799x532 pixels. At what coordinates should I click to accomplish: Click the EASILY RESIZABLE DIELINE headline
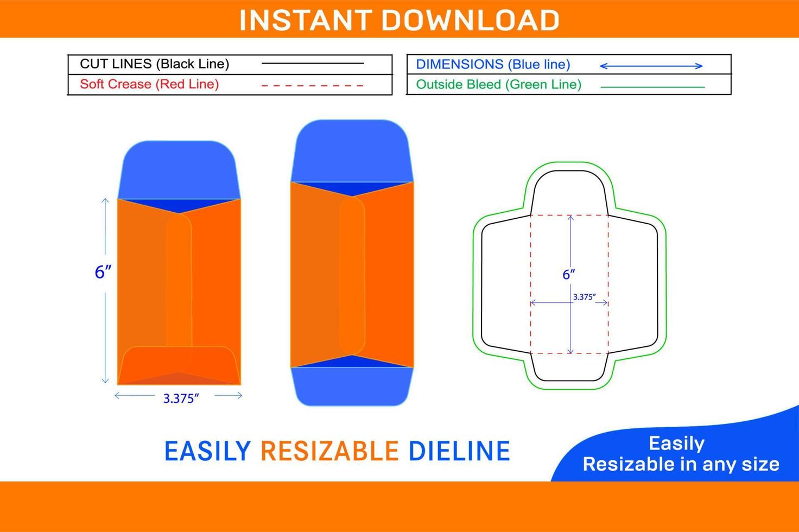pyautogui.click(x=337, y=451)
